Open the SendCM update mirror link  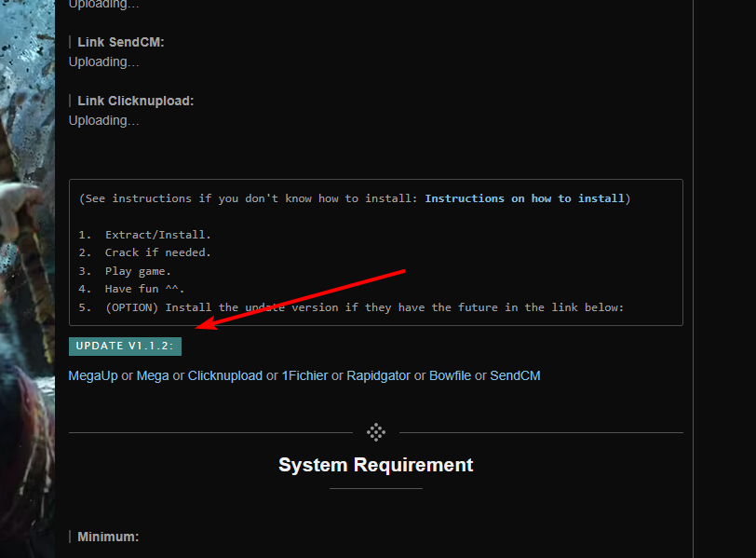(515, 375)
